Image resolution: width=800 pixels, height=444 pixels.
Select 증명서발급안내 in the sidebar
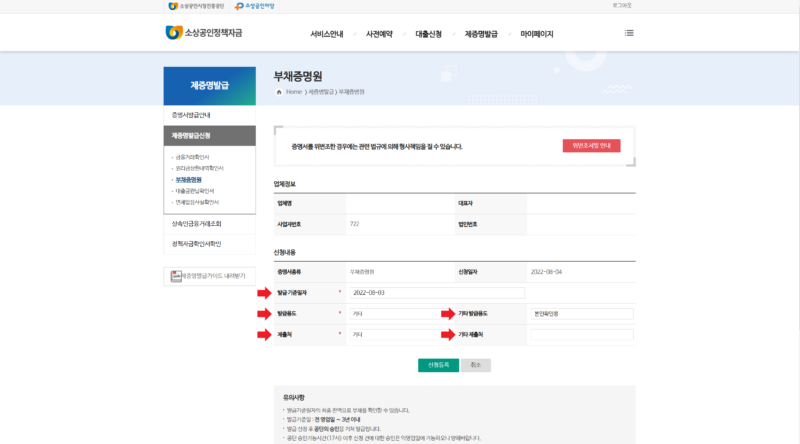coord(210,115)
